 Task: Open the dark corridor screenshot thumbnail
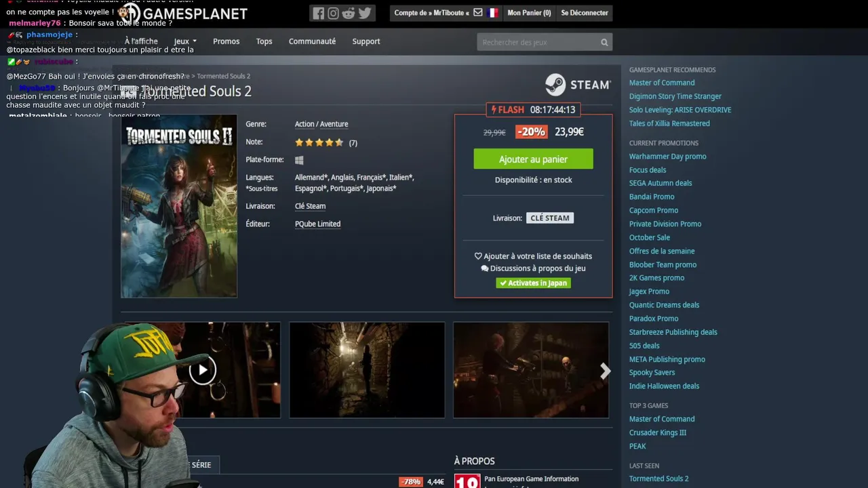[367, 370]
